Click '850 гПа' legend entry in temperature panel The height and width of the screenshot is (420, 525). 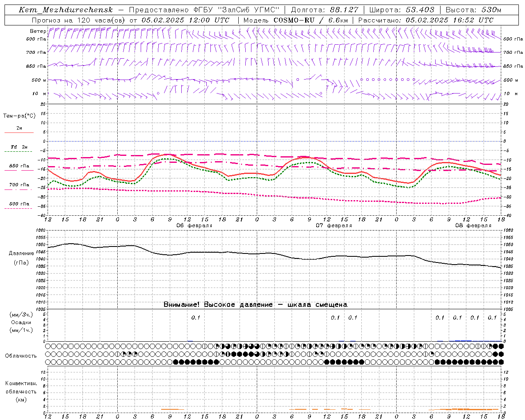click(x=19, y=166)
